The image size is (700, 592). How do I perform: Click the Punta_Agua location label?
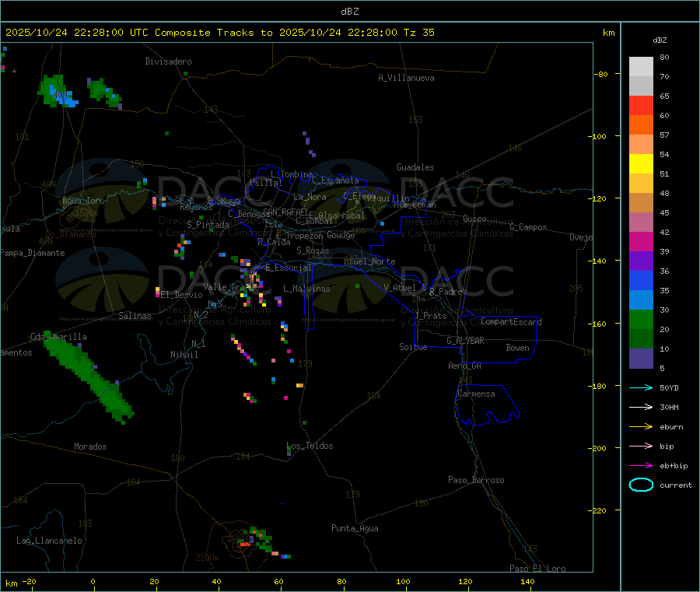click(x=355, y=528)
